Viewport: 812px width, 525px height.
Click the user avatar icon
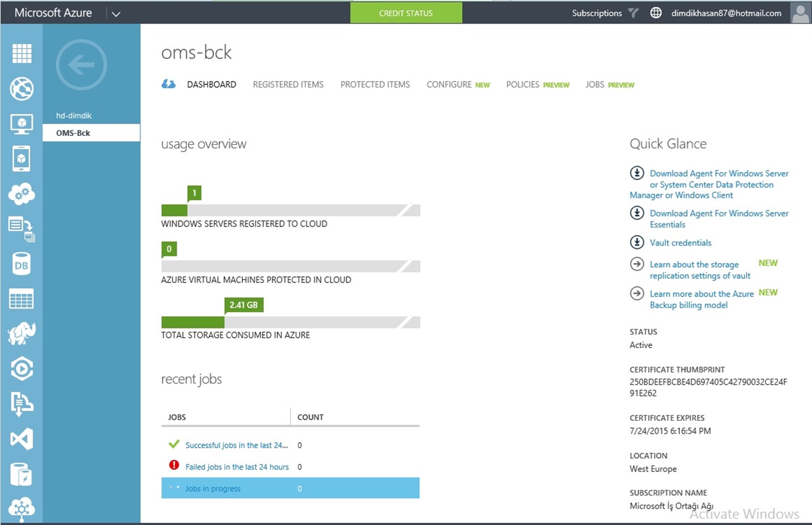click(x=800, y=13)
